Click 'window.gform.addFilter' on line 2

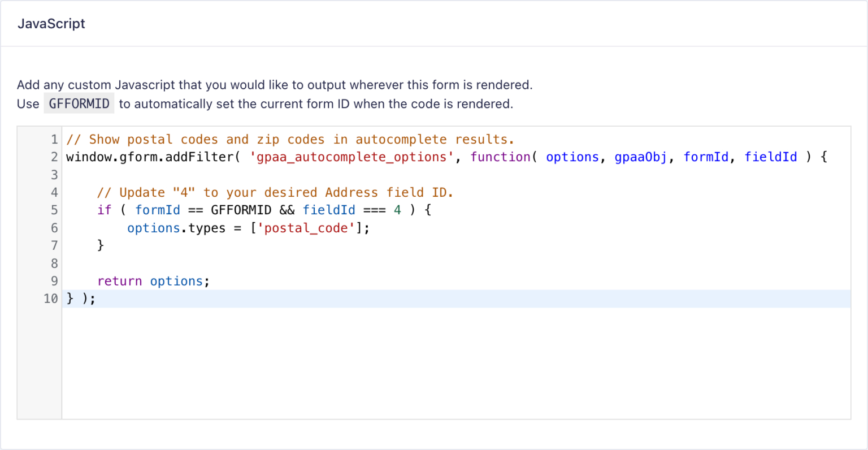pyautogui.click(x=150, y=157)
